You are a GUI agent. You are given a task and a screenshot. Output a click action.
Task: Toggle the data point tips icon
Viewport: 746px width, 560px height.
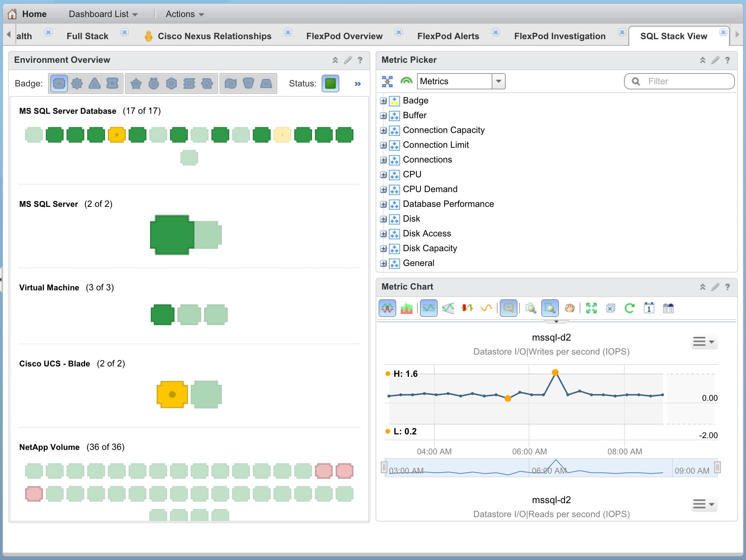click(x=509, y=308)
